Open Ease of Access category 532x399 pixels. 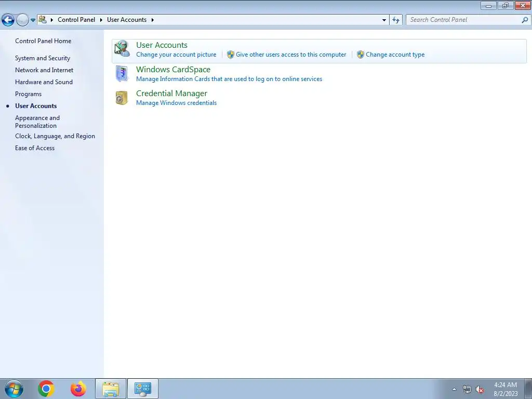tap(35, 148)
